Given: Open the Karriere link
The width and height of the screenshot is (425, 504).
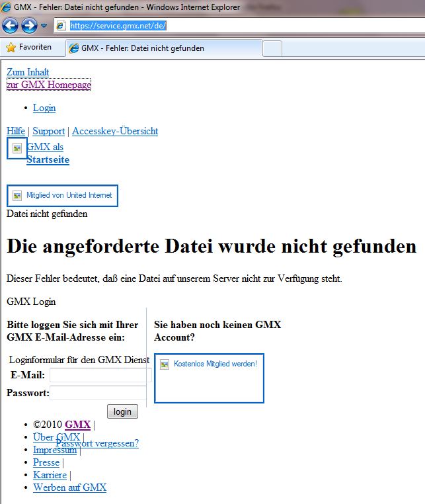Looking at the screenshot, I should tap(50, 475).
